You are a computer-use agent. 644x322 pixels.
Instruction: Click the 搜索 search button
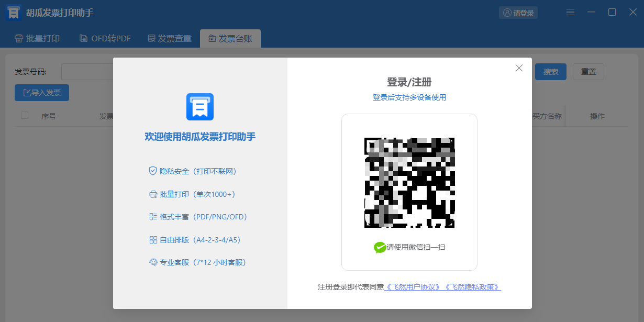click(x=550, y=72)
